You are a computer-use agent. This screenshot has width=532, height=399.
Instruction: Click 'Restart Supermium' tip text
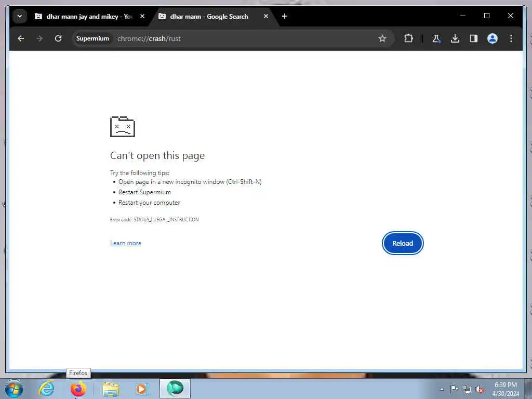144,192
